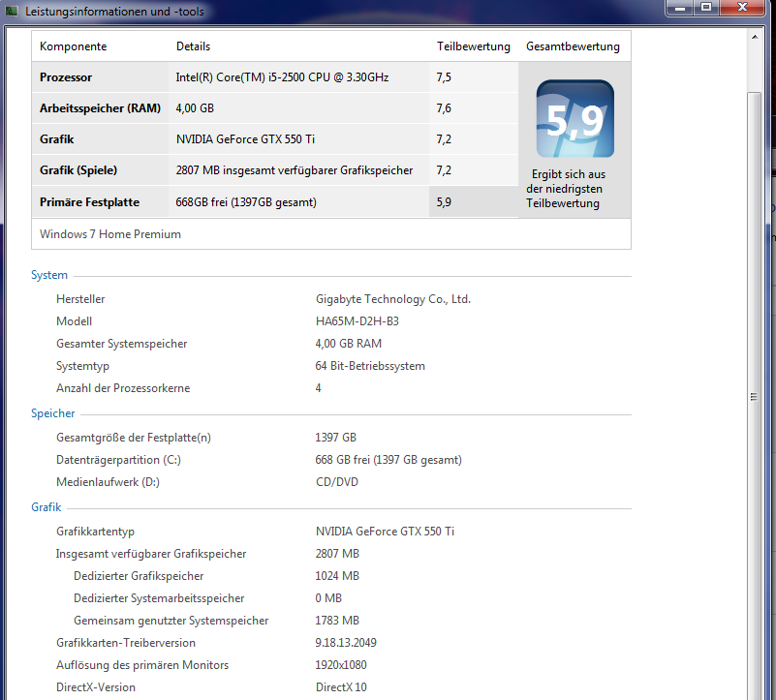Click the 668GB frei (1397GB gesamt) cell
Screen dimensions: 776x700
(246, 202)
